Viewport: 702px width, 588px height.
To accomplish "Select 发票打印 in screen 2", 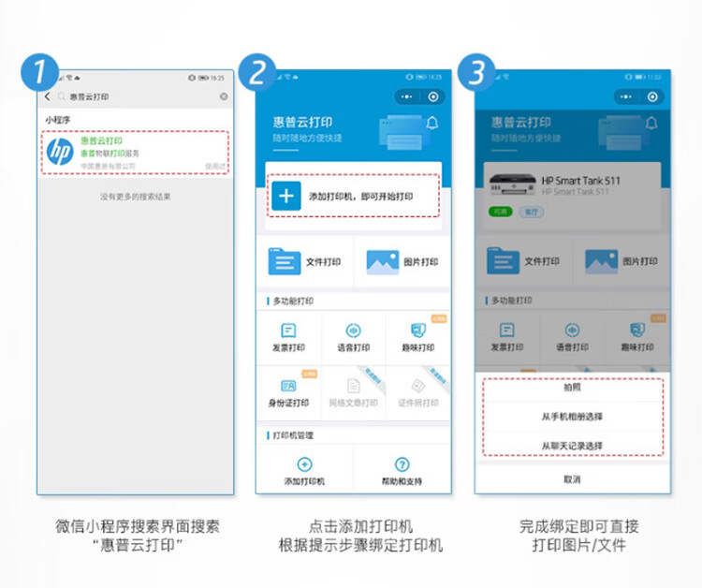I will point(289,338).
